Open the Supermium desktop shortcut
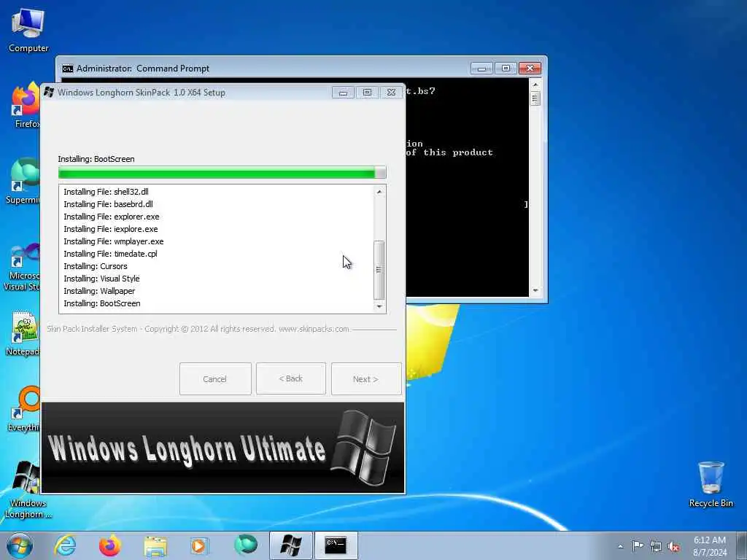Screen dimensions: 747x560 click(22, 181)
